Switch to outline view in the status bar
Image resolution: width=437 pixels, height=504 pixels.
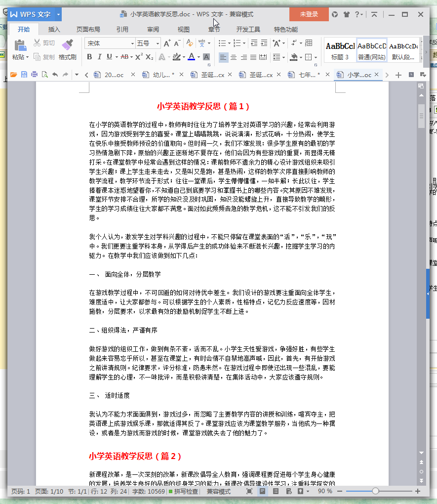(276, 491)
